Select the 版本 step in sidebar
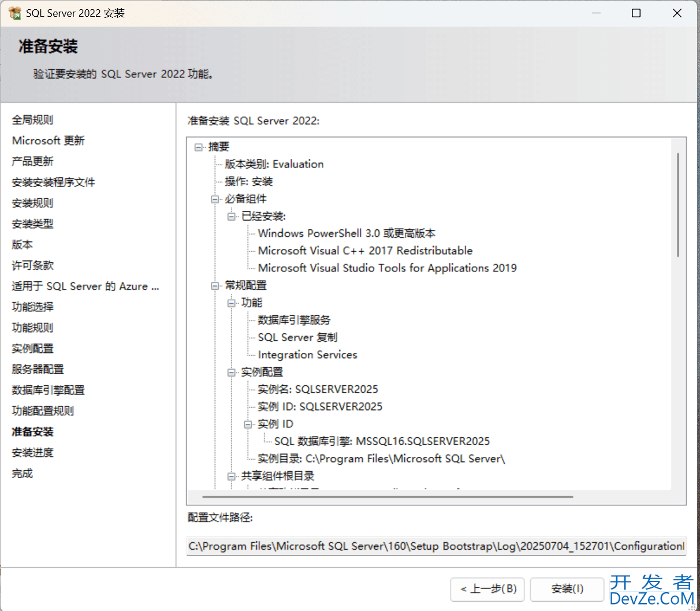Screen dimensions: 700x611 pos(22,244)
